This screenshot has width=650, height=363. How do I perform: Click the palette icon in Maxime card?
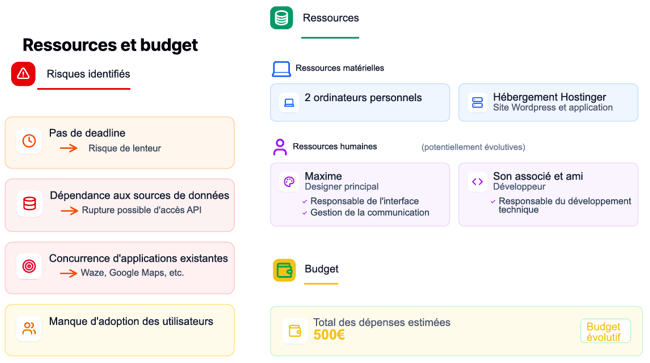click(289, 182)
